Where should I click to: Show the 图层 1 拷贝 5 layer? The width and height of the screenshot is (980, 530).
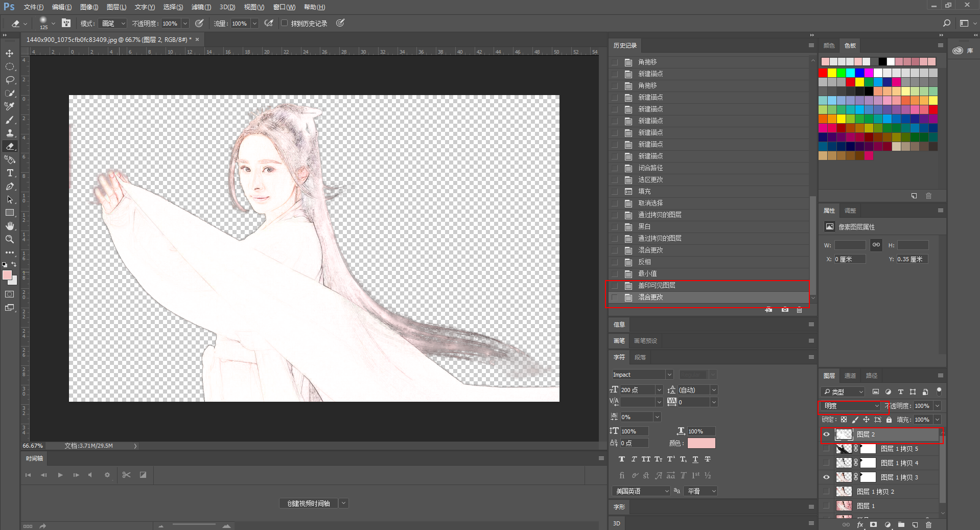click(x=826, y=449)
